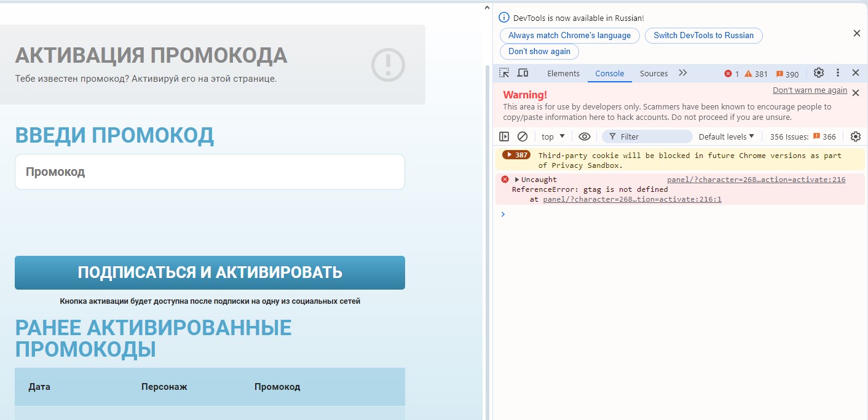Viewport: 868px width, 420px height.
Task: Open the 'top' JavaScript context dropdown
Action: (x=553, y=137)
